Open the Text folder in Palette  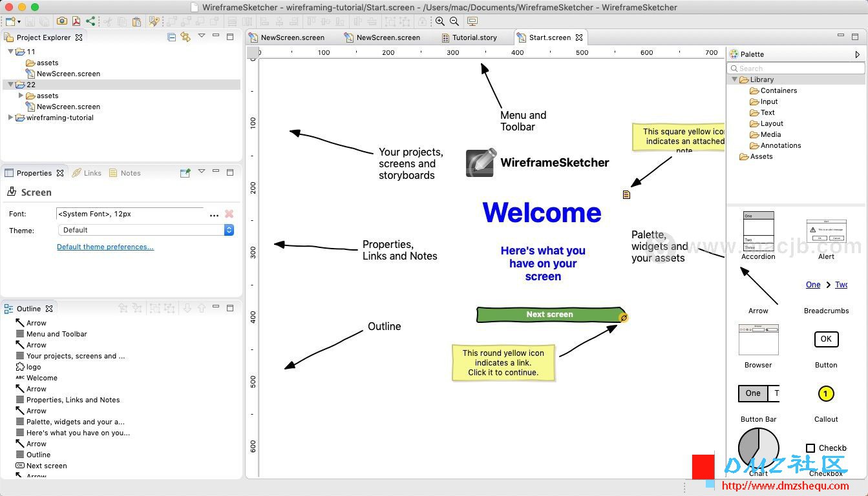pos(762,112)
